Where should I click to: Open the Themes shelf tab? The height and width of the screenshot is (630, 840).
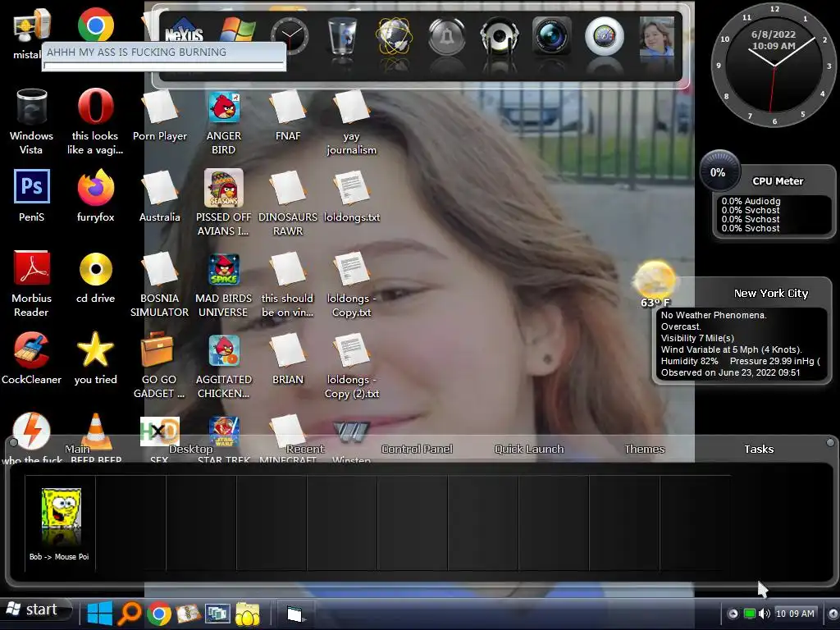(645, 449)
